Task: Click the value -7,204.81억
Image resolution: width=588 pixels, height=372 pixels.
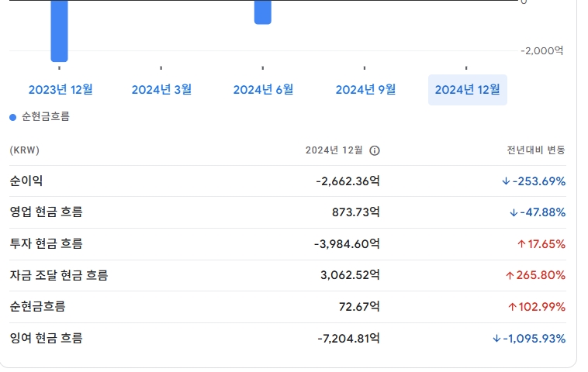Action: click(348, 339)
